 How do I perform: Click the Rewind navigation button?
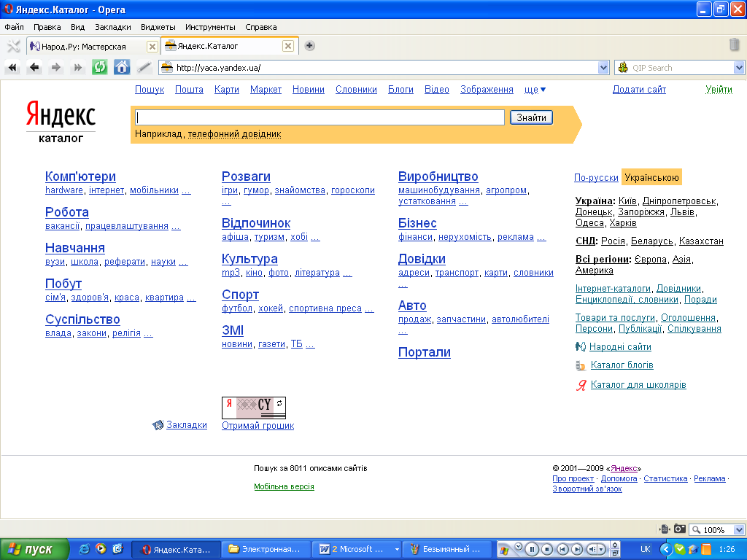pyautogui.click(x=12, y=68)
